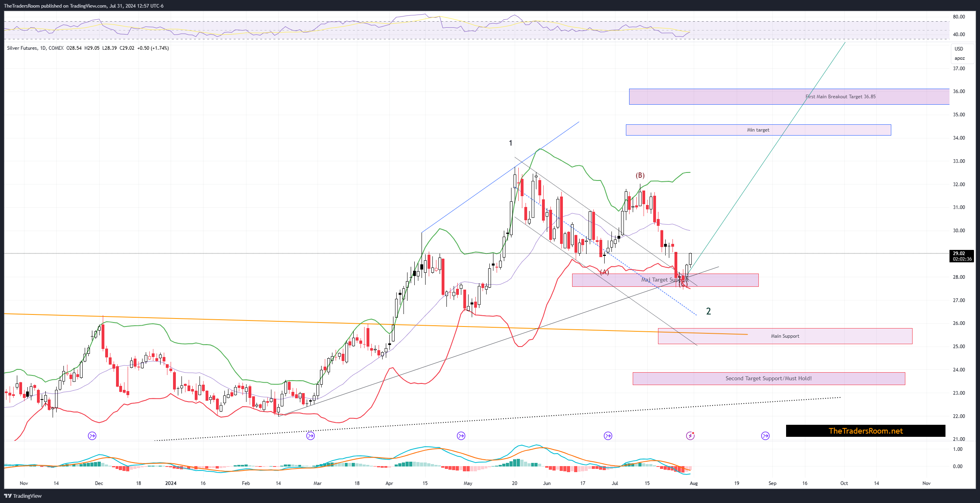Click the TheTradersRoom.net banner

865,431
